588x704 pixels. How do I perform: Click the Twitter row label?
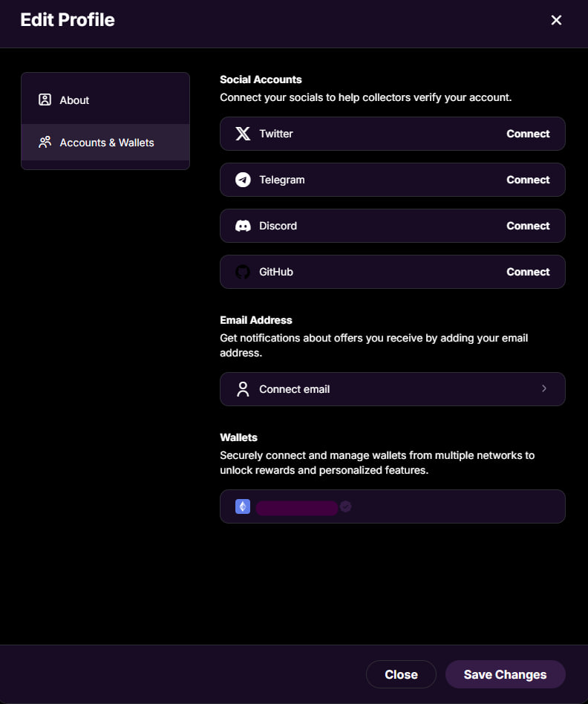276,134
